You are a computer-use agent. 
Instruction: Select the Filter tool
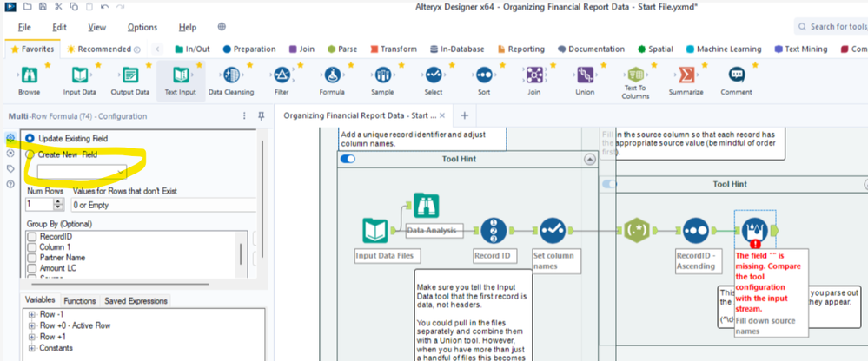(x=282, y=80)
